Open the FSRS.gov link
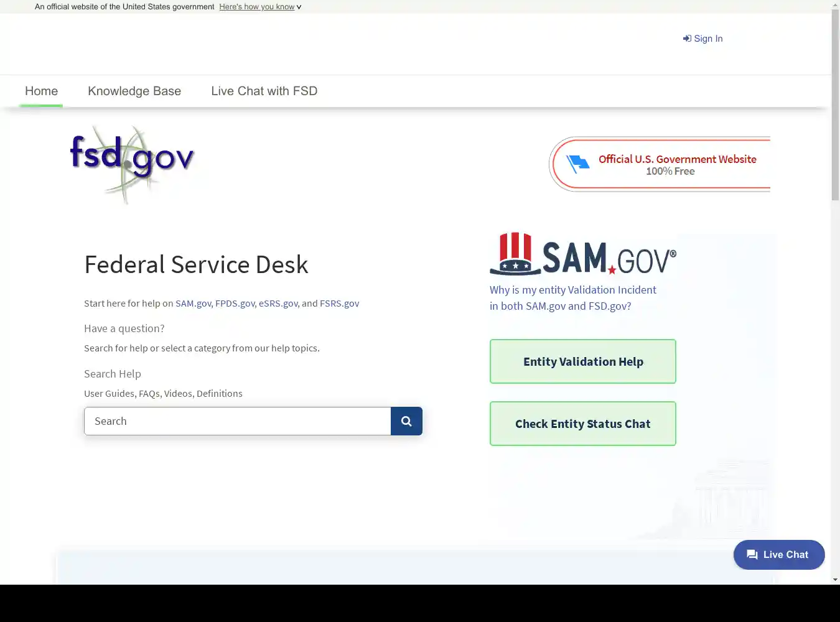Screen dimensions: 840x622 339,304
